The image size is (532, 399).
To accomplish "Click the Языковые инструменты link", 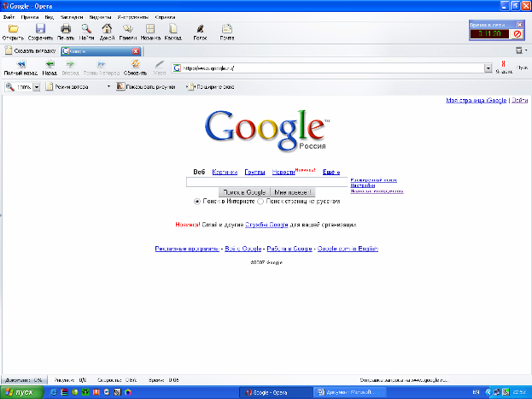I will coord(377,191).
